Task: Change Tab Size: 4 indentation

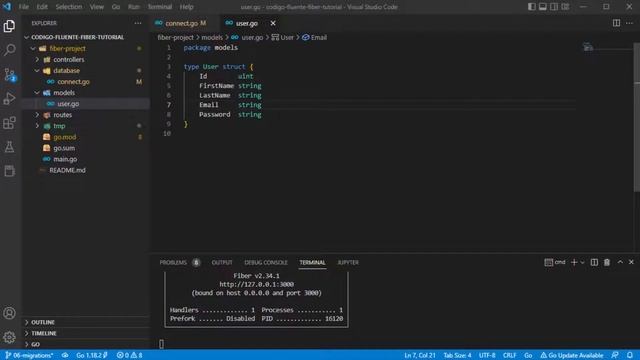Action: pyautogui.click(x=457, y=355)
